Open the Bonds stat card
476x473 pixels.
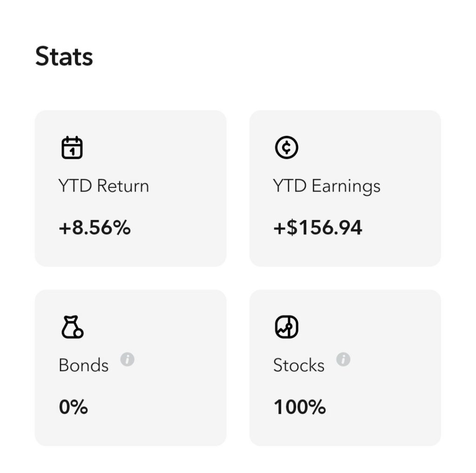tap(131, 367)
